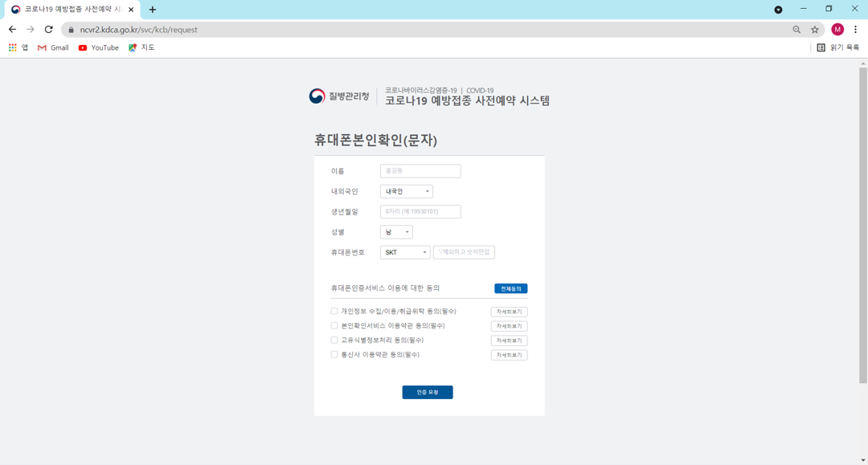Viewport: 868px width, 465px height.
Task: Open the Maps 지도 bookmark
Action: pos(141,47)
